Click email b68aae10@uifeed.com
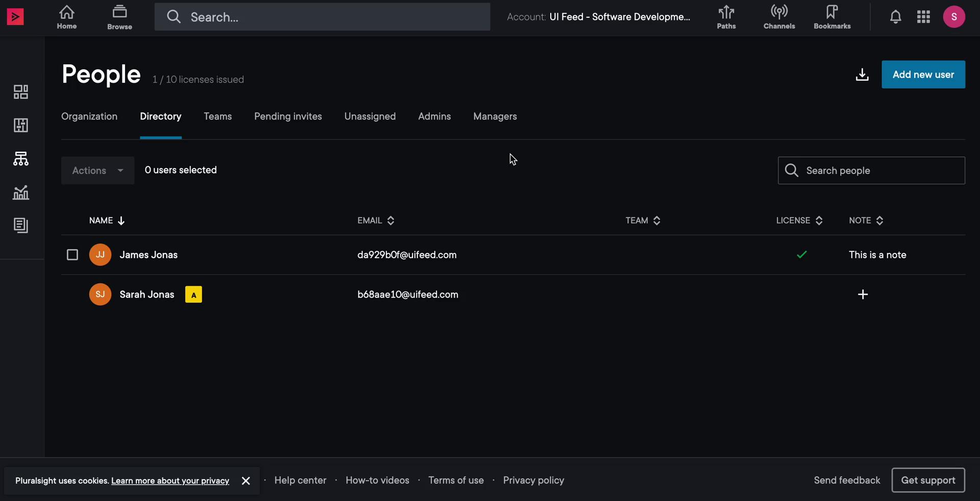This screenshot has width=980, height=501. [408, 294]
